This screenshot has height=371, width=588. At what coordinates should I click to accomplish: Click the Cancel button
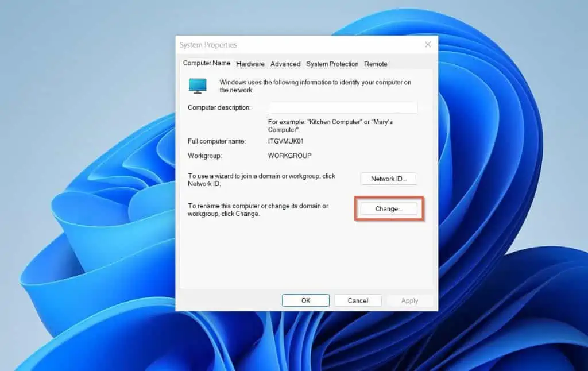(x=358, y=300)
